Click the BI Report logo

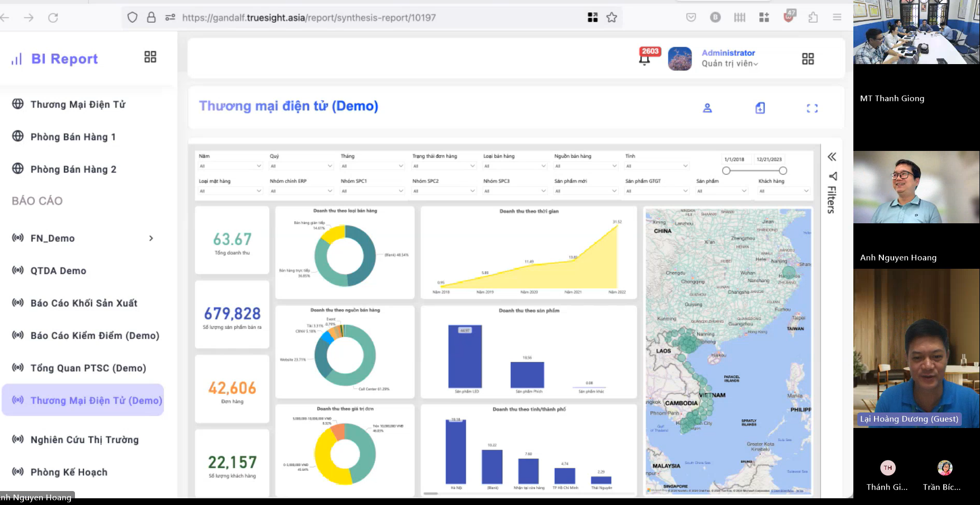pyautogui.click(x=55, y=59)
